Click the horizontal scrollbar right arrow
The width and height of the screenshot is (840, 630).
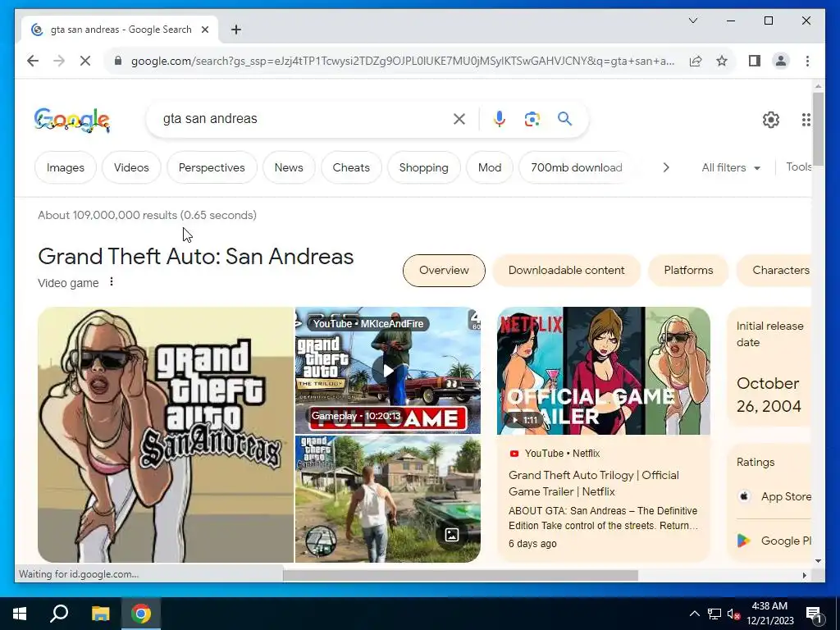pos(804,575)
